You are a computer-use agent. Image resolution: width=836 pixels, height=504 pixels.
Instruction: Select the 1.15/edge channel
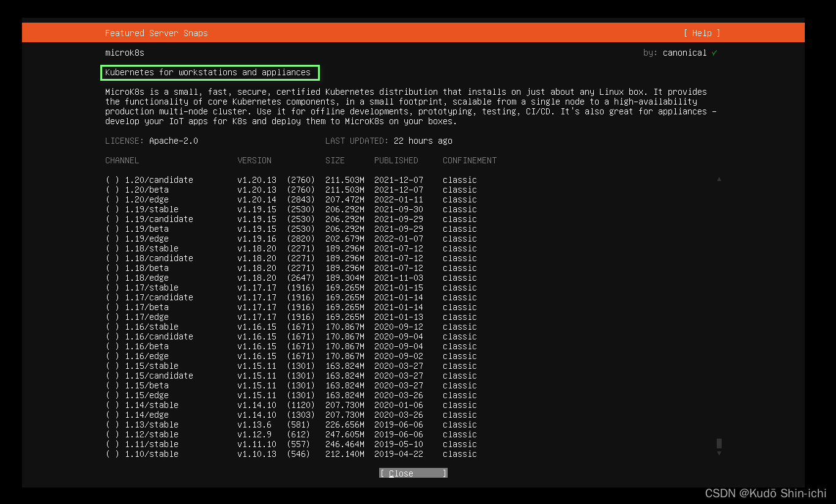[291, 395]
